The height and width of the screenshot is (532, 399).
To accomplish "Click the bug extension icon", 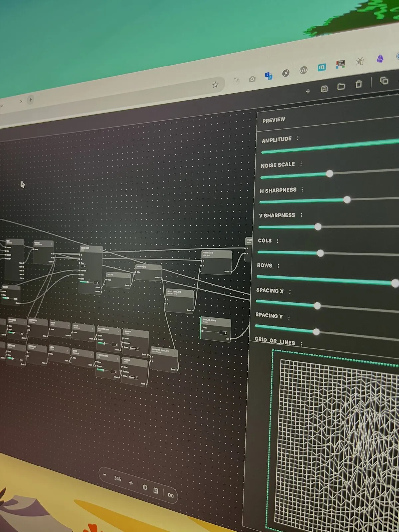I will point(360,62).
